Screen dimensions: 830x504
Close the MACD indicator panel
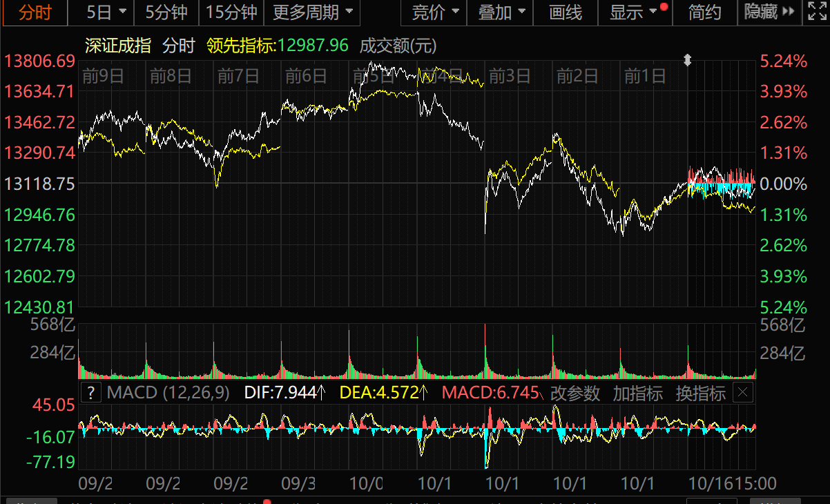(742, 394)
